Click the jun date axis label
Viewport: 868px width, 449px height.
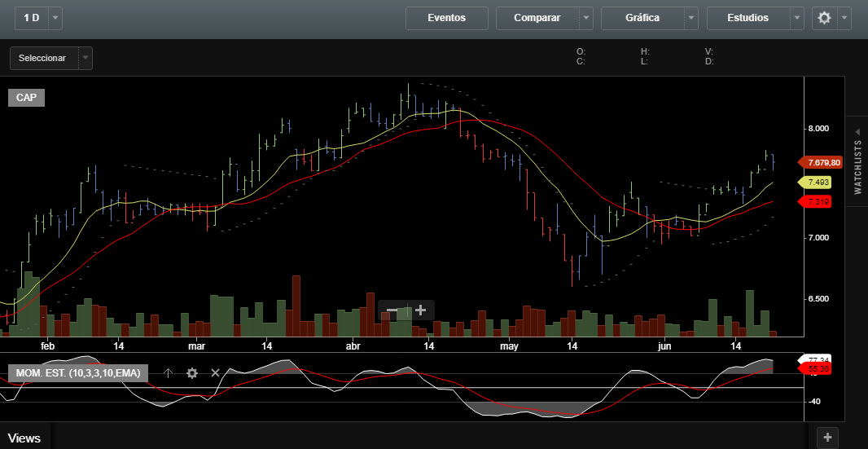point(664,346)
